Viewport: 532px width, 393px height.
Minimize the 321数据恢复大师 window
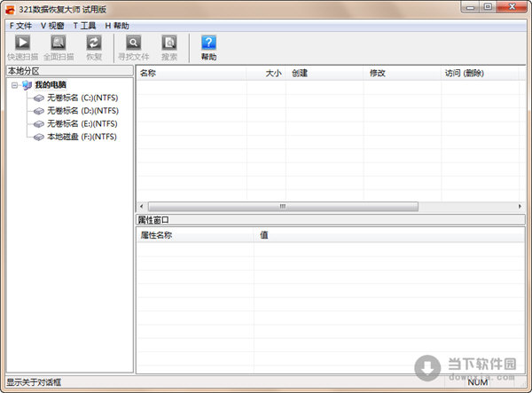470,7
